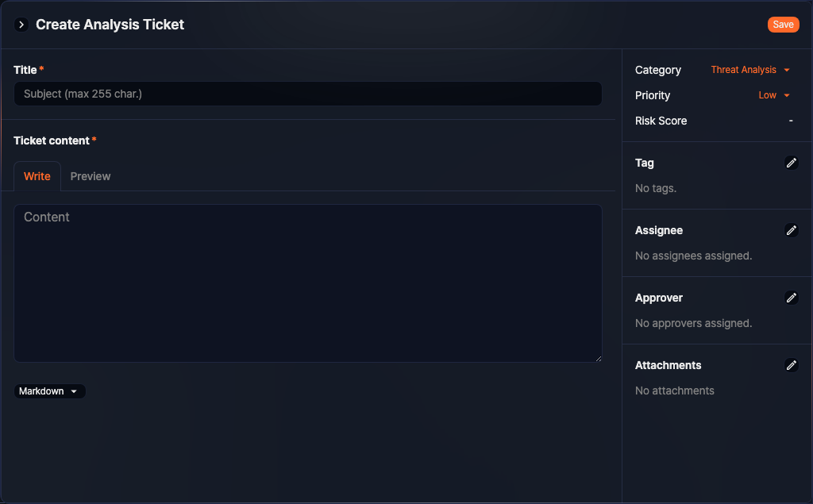Screen dimensions: 813x504
Task: Open the Markdown format selector
Action: (49, 391)
